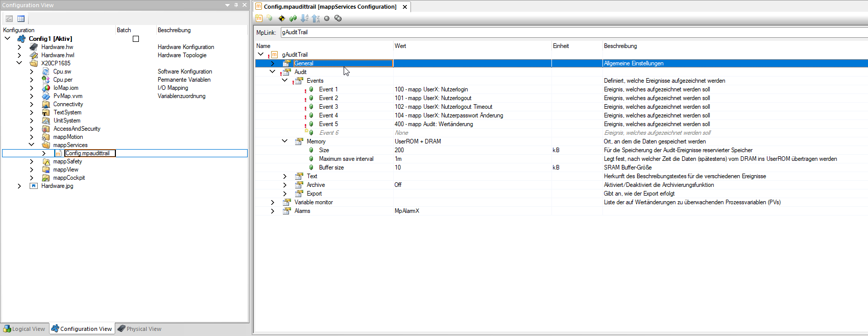Expand the General group in gAuditTrail

coord(273,63)
